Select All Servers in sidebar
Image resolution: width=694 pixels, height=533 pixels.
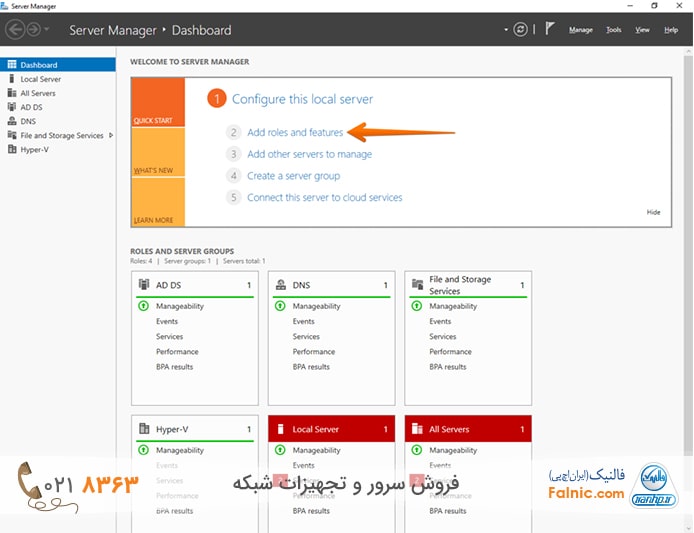pos(38,93)
